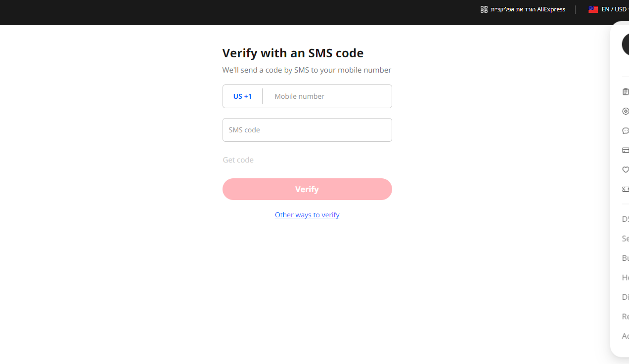
Task: Click the payment card icon
Action: coord(626,150)
